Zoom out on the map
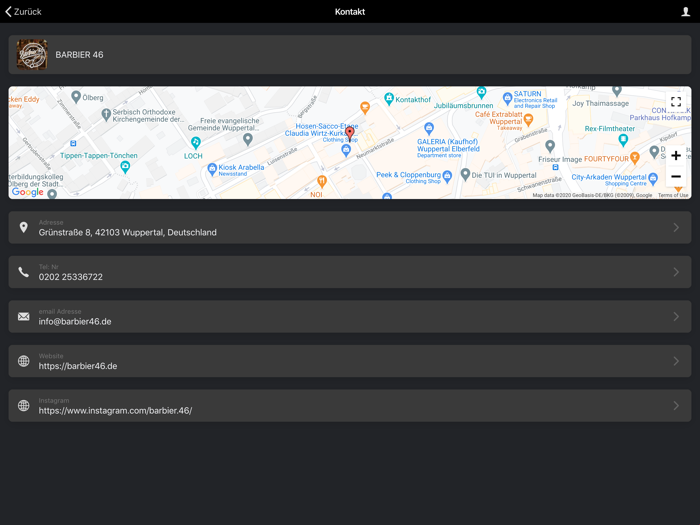The width and height of the screenshot is (700, 525). coord(676,176)
